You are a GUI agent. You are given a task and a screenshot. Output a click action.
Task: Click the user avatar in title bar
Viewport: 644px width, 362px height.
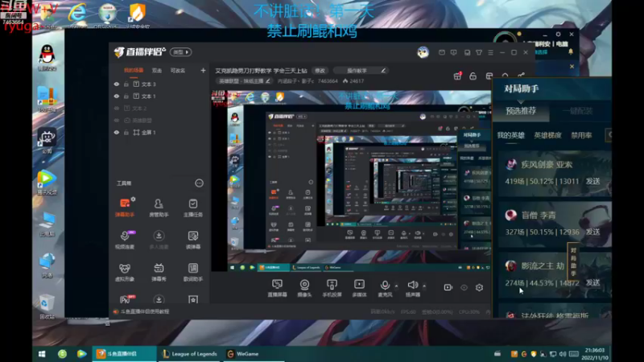click(423, 52)
